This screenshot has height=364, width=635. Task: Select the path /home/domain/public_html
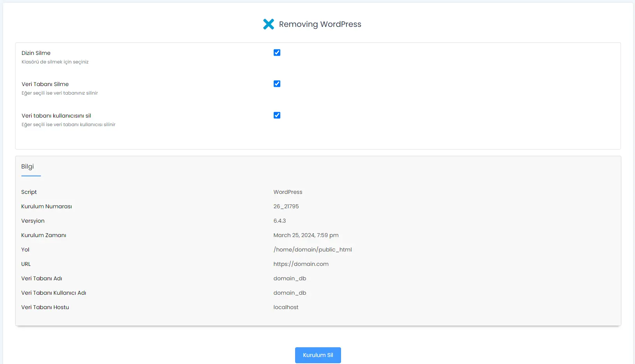click(313, 250)
